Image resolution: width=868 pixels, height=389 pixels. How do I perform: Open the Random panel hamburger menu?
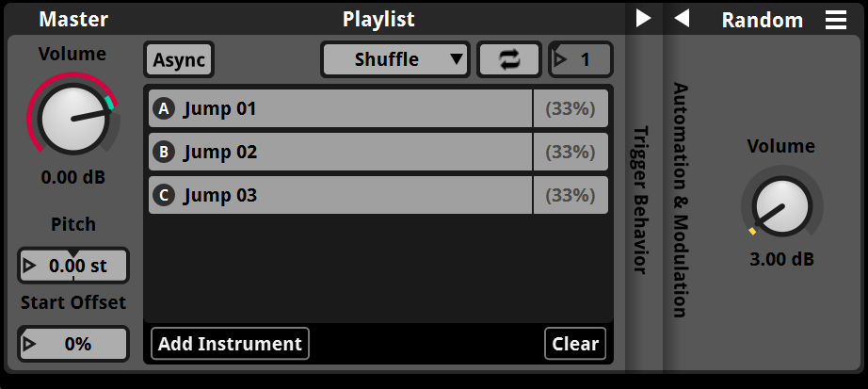836,20
